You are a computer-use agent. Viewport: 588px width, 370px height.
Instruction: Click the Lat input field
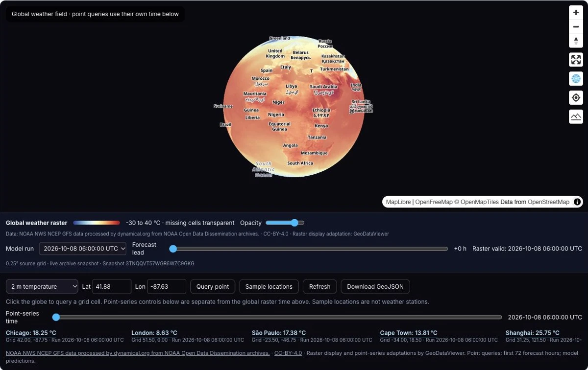112,286
